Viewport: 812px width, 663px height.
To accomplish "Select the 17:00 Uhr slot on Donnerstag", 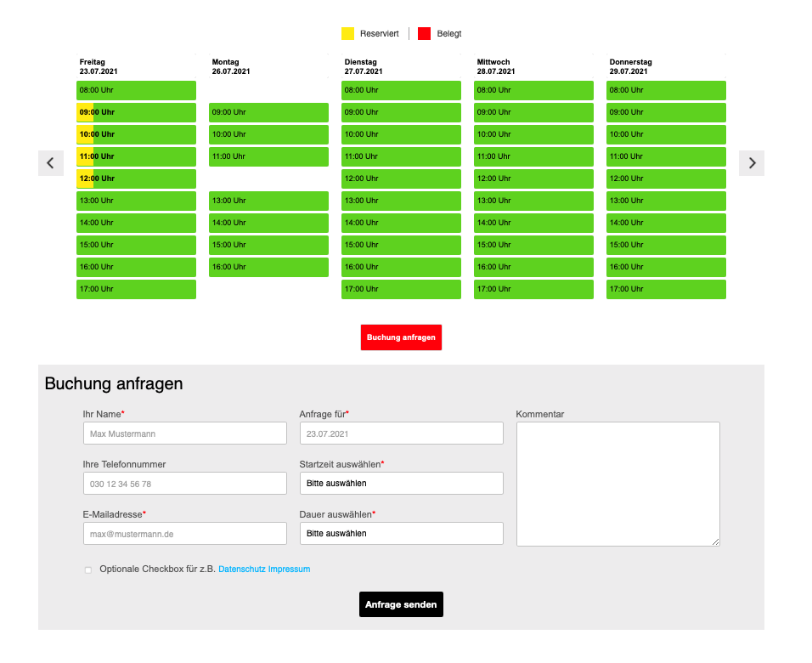I will (666, 289).
